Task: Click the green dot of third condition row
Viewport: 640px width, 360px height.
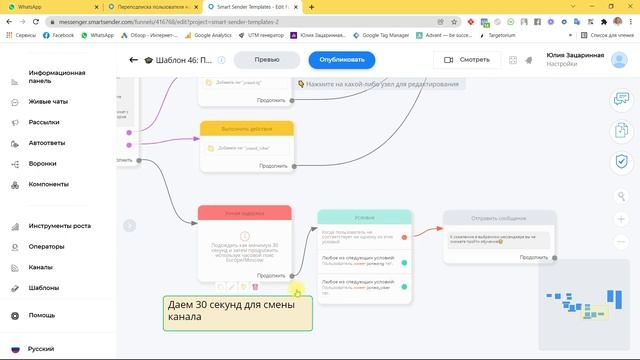Action: click(404, 287)
